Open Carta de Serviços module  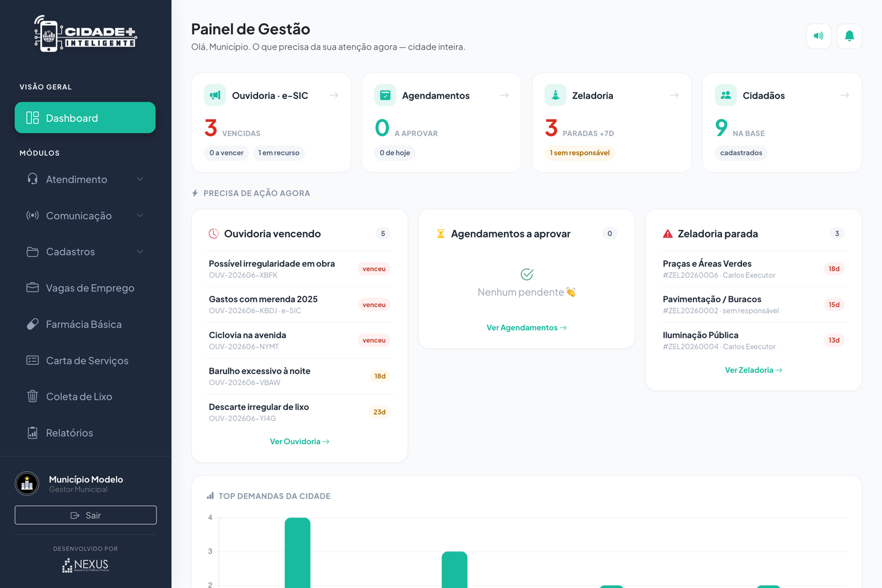coord(85,360)
